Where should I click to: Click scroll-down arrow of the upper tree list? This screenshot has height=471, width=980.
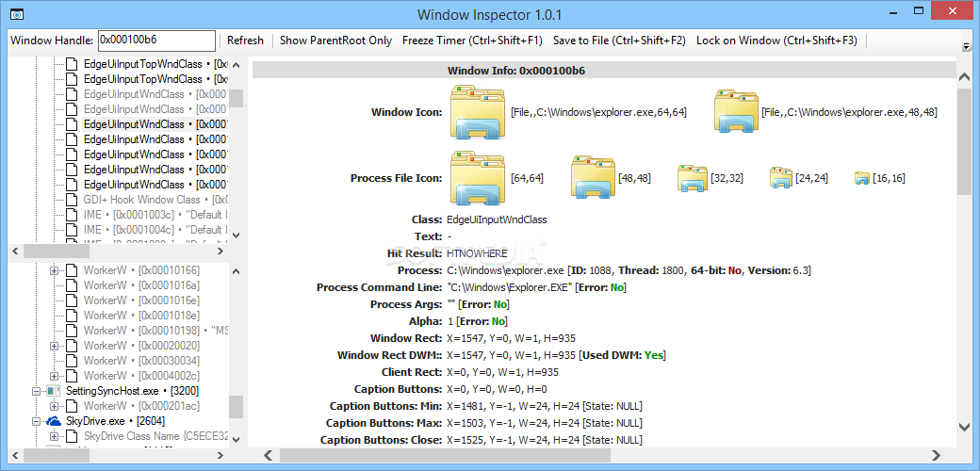237,235
